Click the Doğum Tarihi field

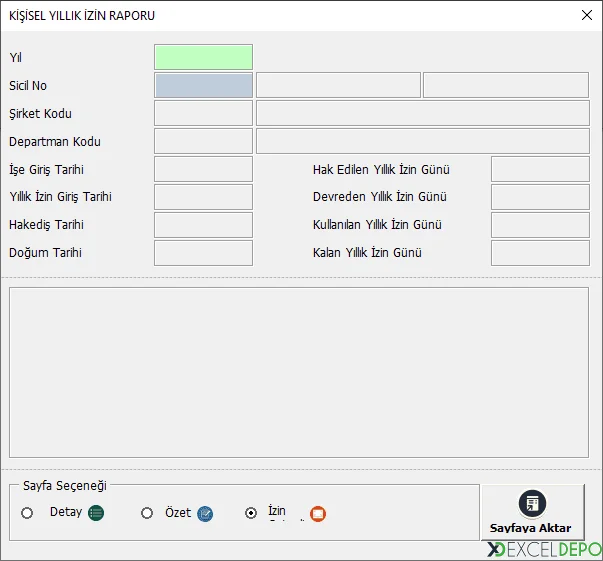(x=203, y=253)
